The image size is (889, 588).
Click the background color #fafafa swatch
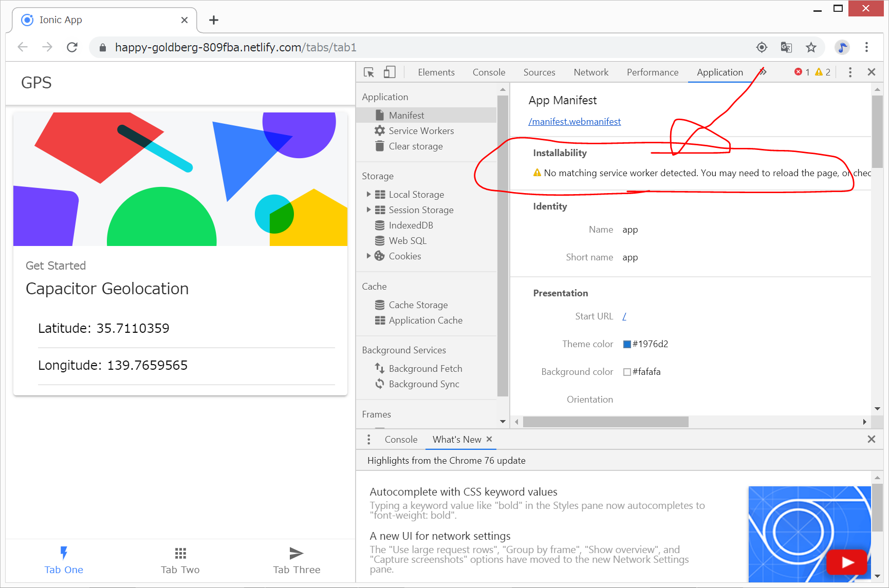[x=627, y=372]
